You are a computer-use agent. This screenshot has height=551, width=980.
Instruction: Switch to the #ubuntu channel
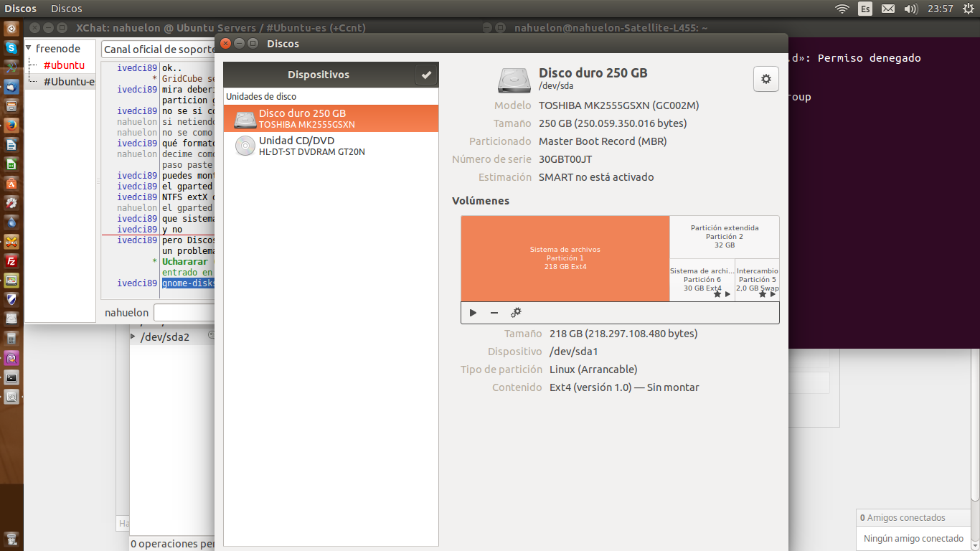pos(64,65)
